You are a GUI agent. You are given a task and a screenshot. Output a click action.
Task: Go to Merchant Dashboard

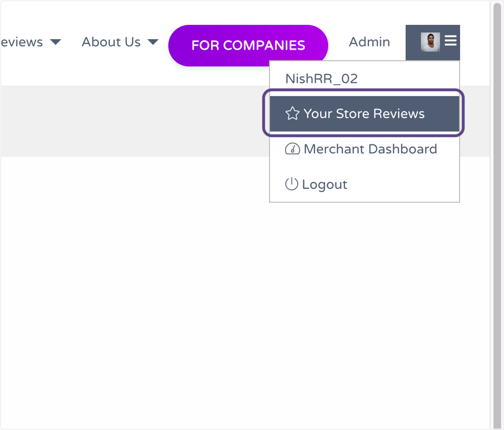(365, 149)
